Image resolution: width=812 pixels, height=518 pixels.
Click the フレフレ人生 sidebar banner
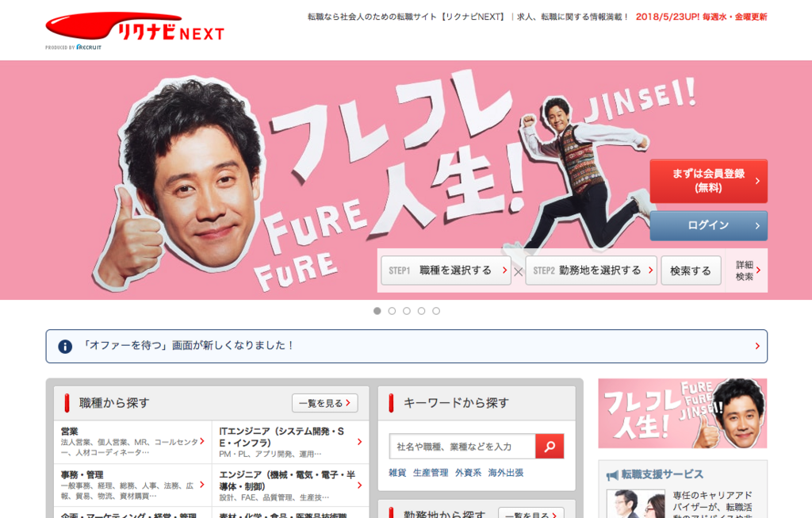coord(683,413)
